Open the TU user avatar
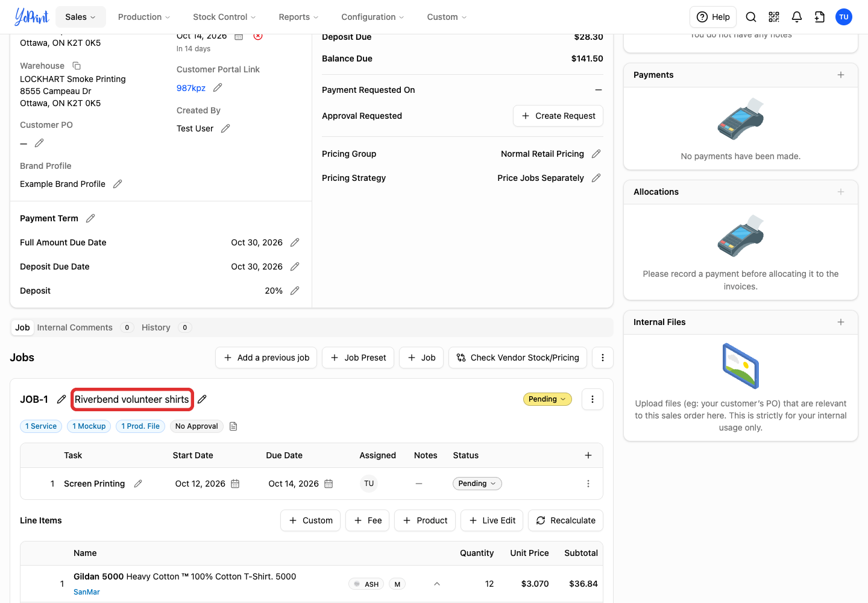868x603 pixels. click(x=844, y=17)
